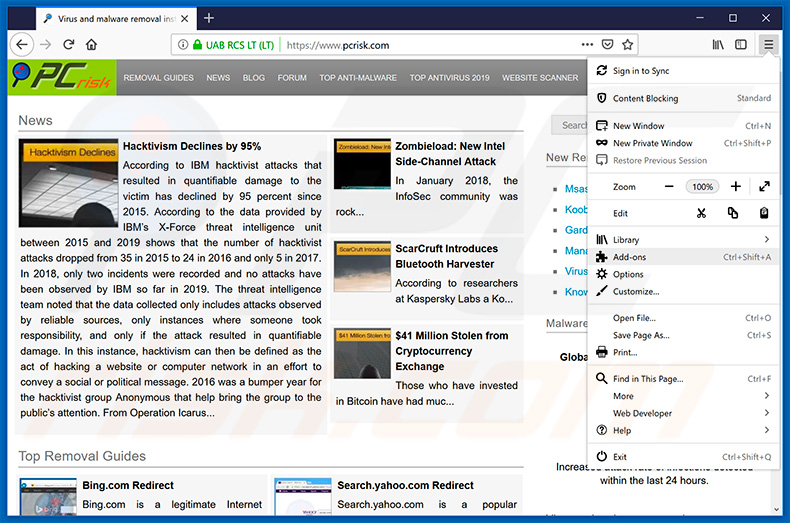The width and height of the screenshot is (790, 523).
Task: Zoom out with the minus button
Action: (669, 187)
